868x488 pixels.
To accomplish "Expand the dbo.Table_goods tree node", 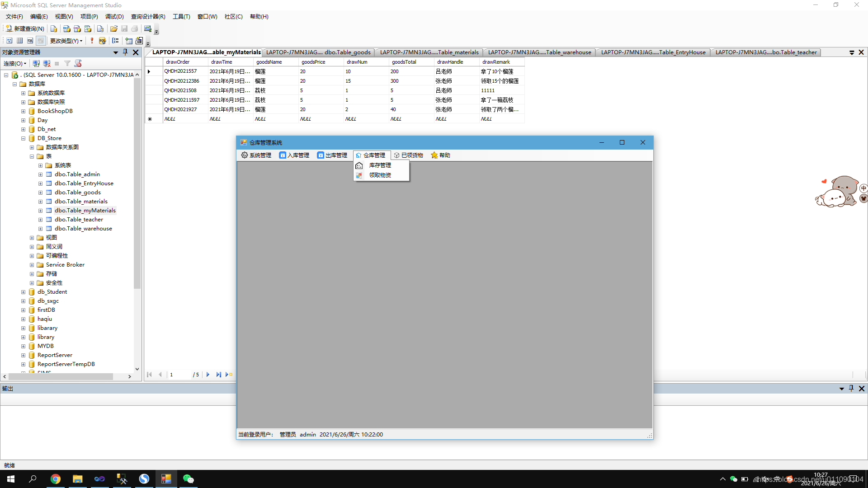I will pos(40,192).
